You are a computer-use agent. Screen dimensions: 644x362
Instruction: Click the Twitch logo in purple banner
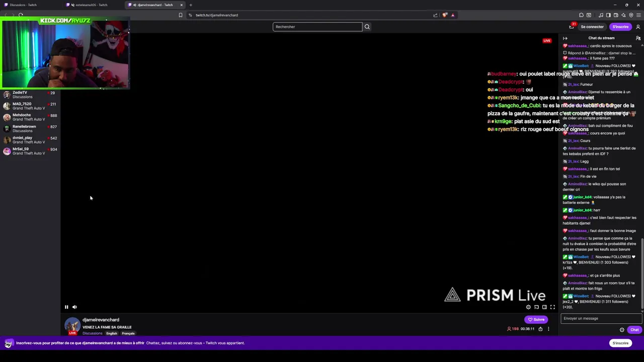coord(8,343)
